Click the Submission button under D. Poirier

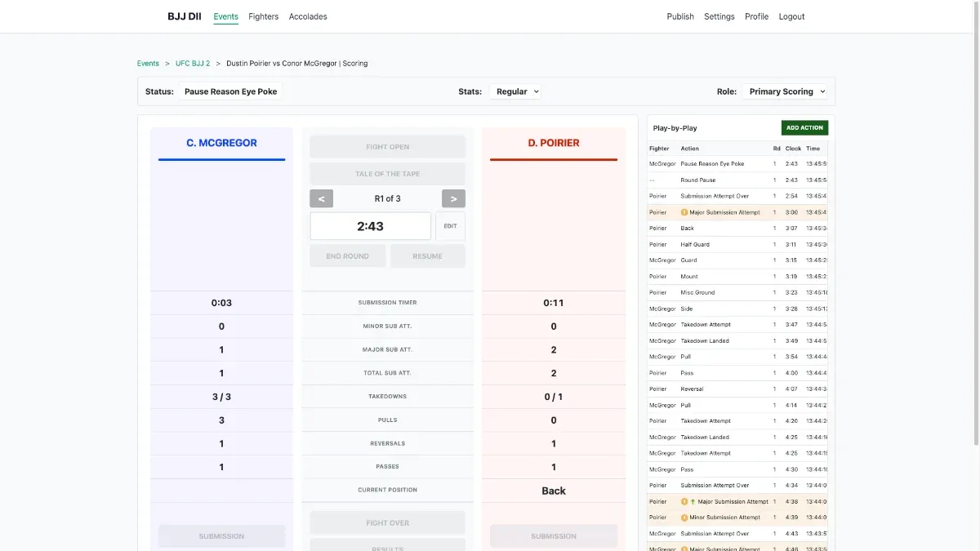point(554,536)
